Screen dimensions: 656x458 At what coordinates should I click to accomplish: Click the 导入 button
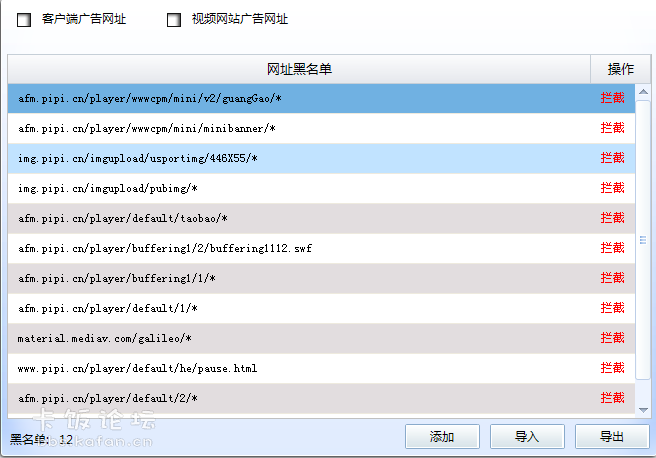click(x=527, y=437)
